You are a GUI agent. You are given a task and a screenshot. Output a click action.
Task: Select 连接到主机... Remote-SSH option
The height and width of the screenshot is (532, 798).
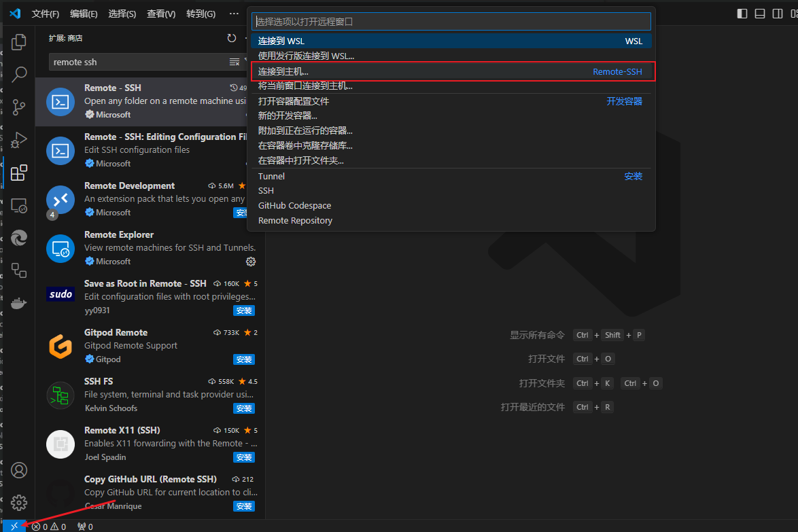click(x=451, y=72)
